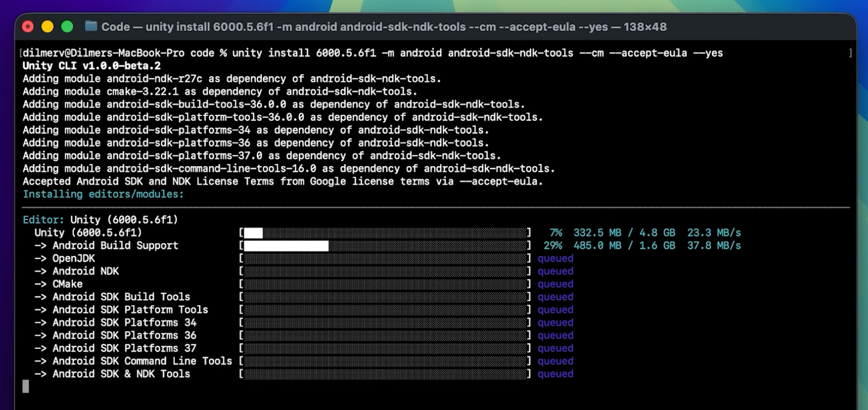Click the 'Android NDK' row label
The height and width of the screenshot is (410, 868).
coord(85,271)
